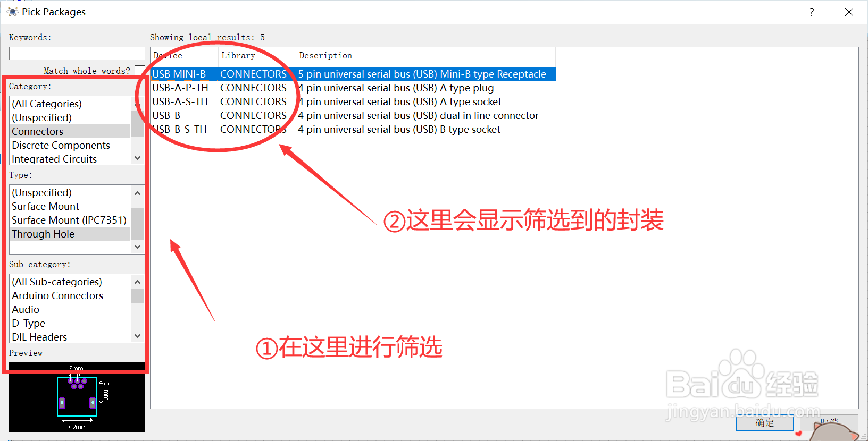Sort results by the Library column header
This screenshot has width=868, height=441.
[257, 56]
